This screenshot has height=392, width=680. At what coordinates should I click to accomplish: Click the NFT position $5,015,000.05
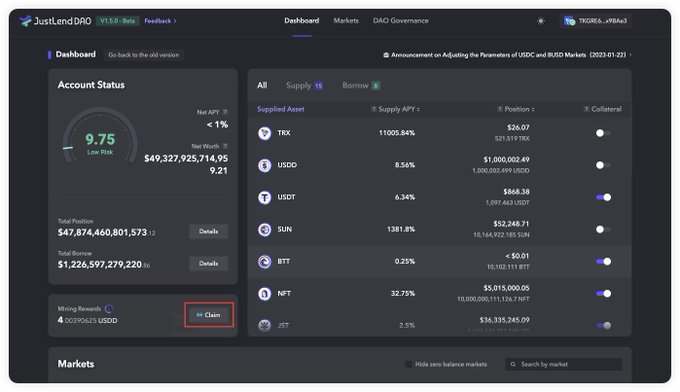507,288
